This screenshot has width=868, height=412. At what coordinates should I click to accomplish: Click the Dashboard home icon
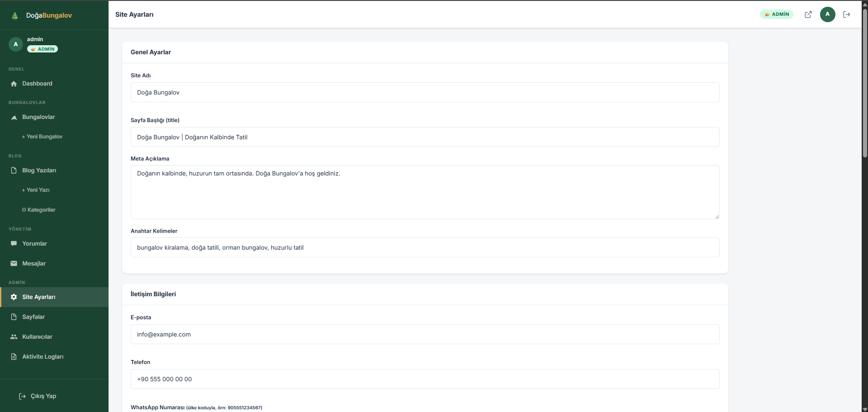tap(14, 84)
